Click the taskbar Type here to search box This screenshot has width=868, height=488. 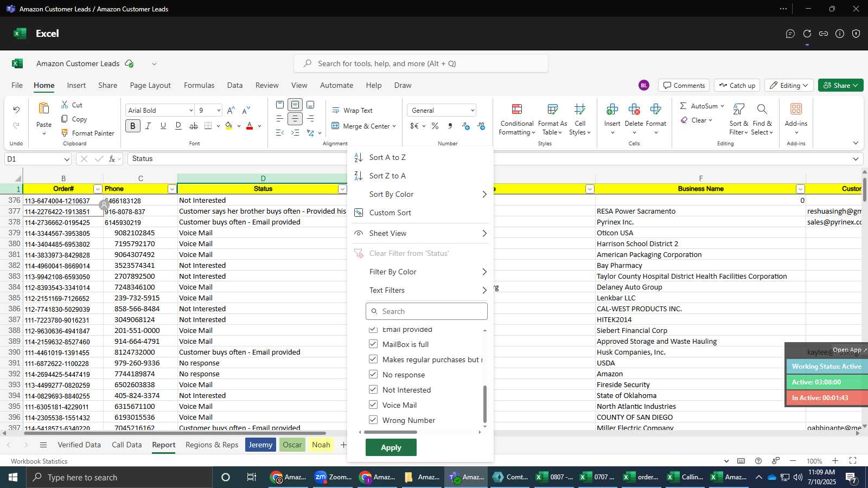click(x=119, y=477)
